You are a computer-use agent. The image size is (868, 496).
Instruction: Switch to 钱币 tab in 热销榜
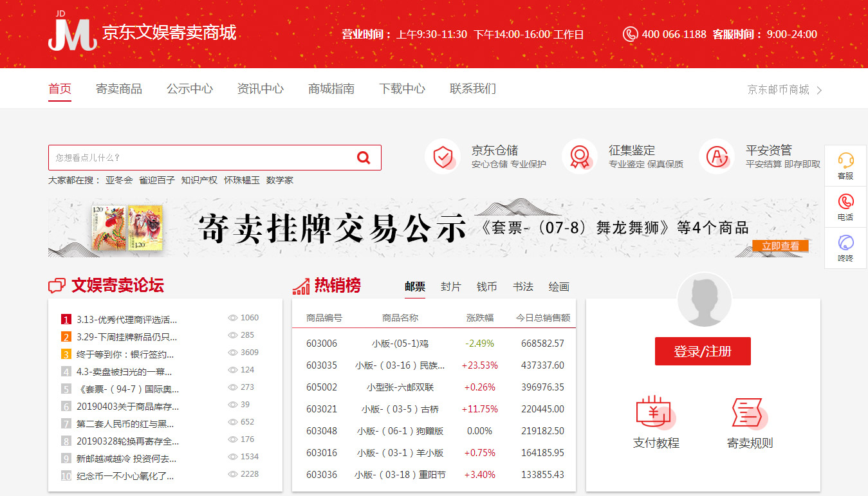(x=487, y=287)
